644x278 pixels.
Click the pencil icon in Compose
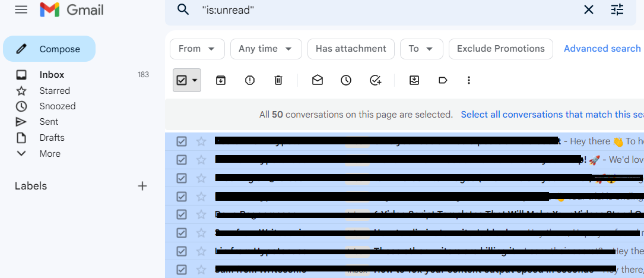(x=21, y=49)
